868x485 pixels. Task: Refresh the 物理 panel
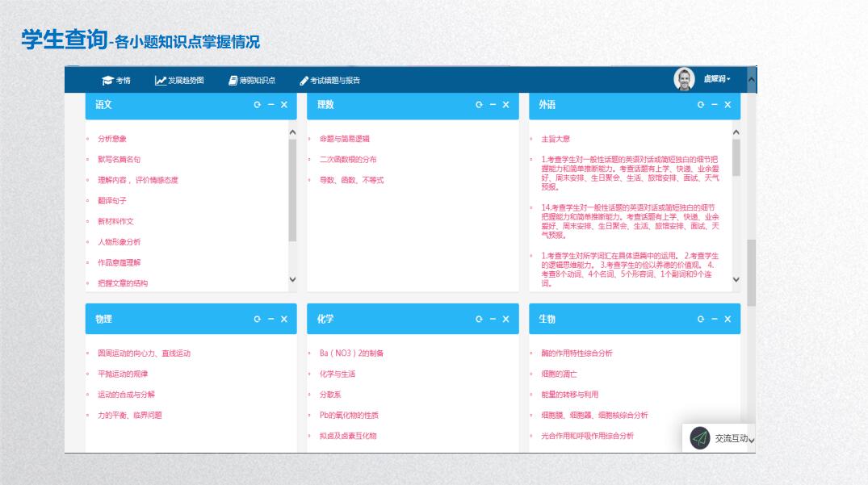click(x=258, y=319)
